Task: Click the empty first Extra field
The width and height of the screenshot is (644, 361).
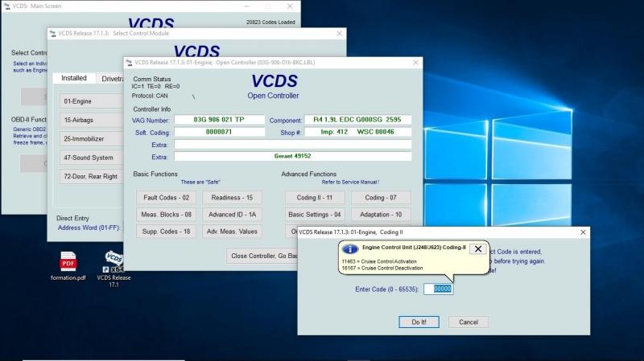Action: [293, 144]
